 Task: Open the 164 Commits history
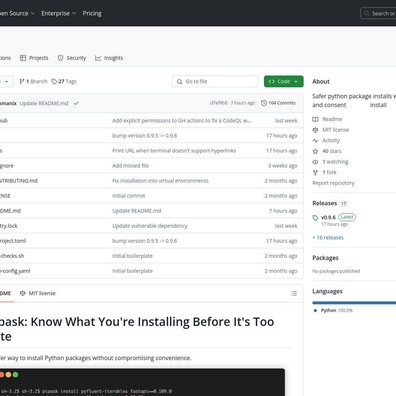(278, 103)
